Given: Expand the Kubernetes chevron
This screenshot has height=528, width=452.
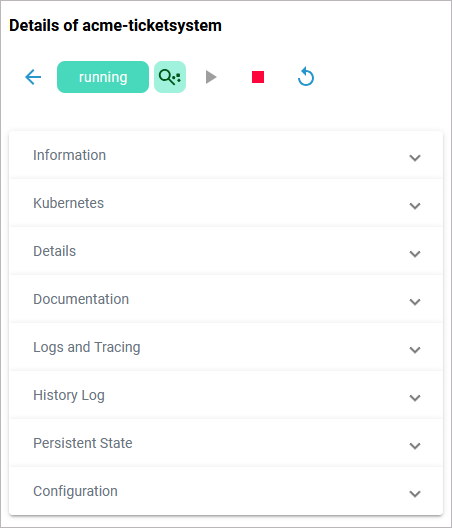Looking at the screenshot, I should 415,205.
